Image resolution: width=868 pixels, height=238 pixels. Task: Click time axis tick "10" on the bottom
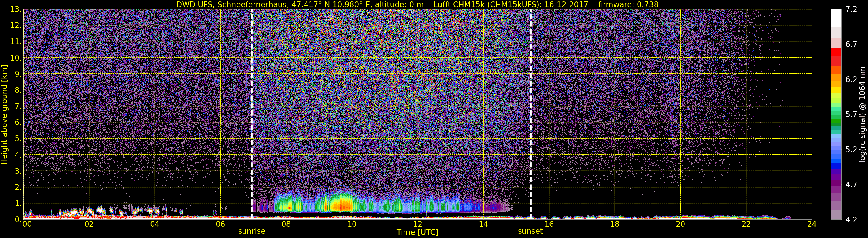coord(352,224)
